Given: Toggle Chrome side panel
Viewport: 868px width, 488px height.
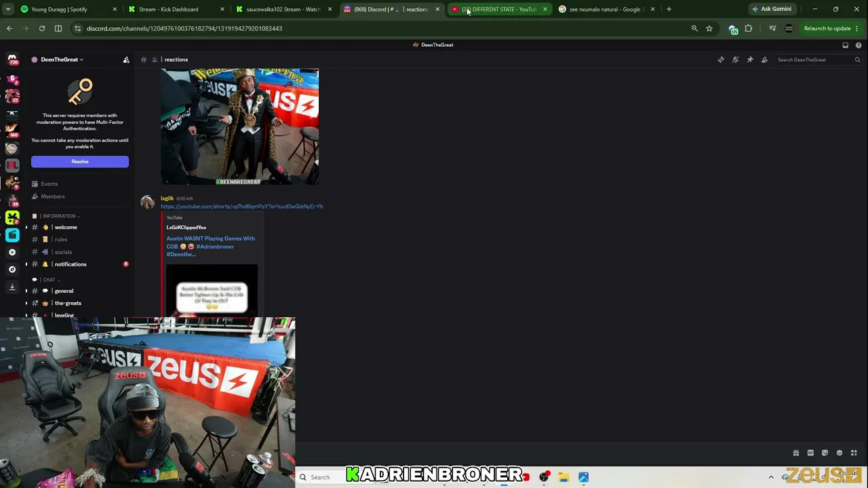Looking at the screenshot, I should (58, 28).
